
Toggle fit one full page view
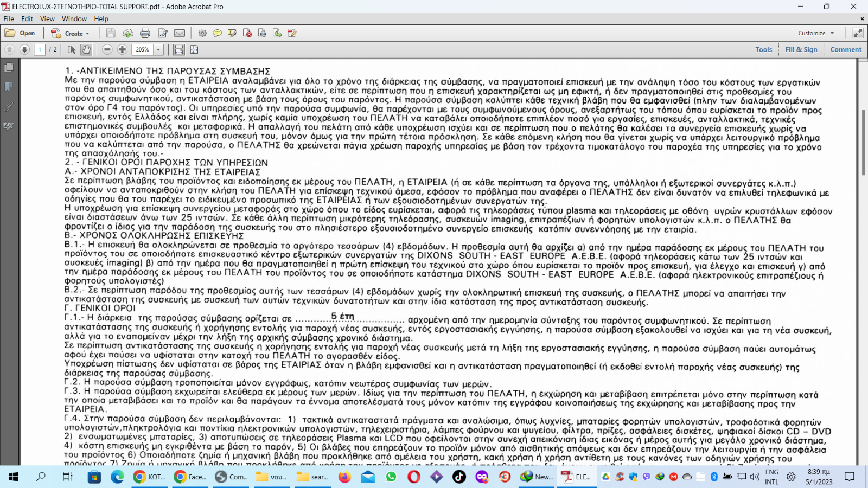pyautogui.click(x=194, y=50)
